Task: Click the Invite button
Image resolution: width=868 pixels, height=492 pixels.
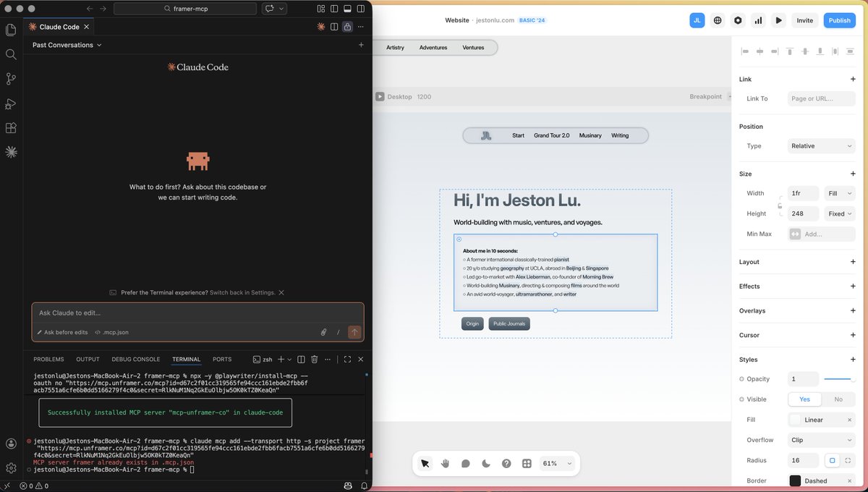Action: coord(805,20)
